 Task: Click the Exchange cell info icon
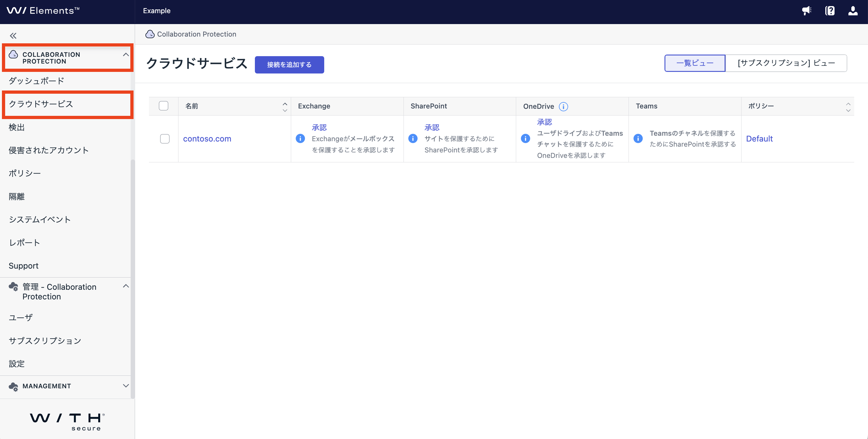tap(300, 139)
